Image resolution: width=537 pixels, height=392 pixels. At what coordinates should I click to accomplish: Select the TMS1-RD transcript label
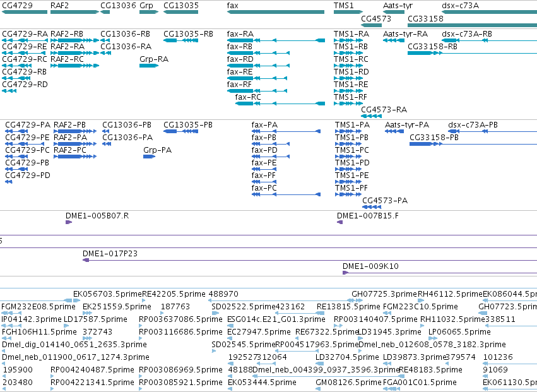pos(351,72)
